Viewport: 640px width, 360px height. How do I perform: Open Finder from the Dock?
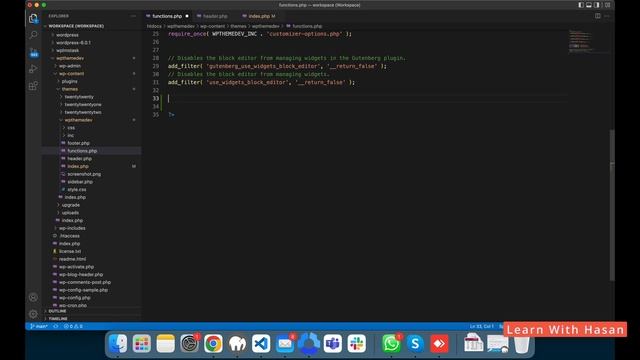118,344
